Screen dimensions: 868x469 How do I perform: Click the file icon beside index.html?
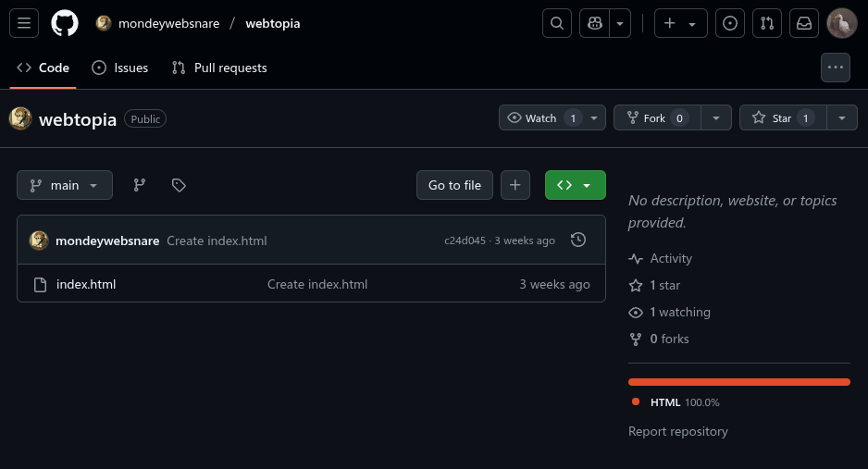pos(40,284)
